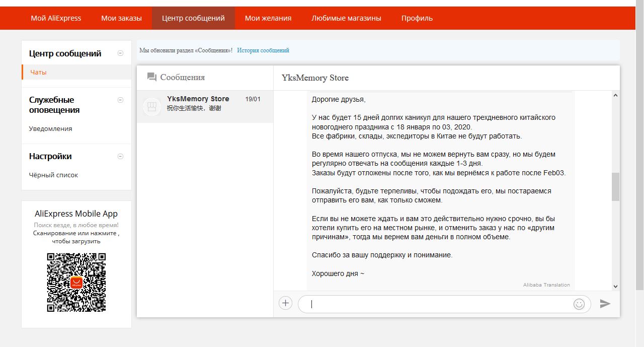Click the Настройки sidebar heading

[x=50, y=156]
